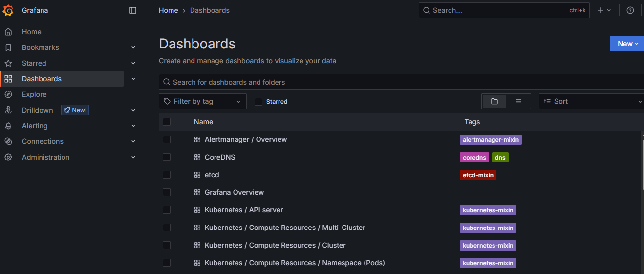Expand the Starred section chevron
The width and height of the screenshot is (644, 274).
tap(133, 63)
